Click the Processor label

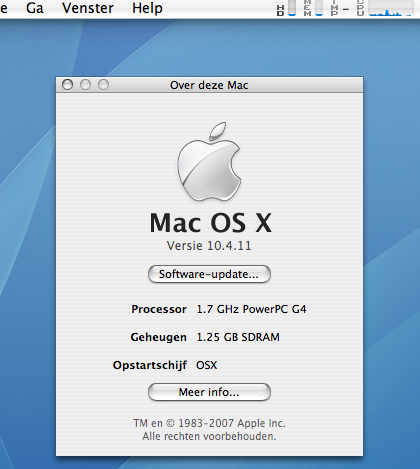(159, 309)
